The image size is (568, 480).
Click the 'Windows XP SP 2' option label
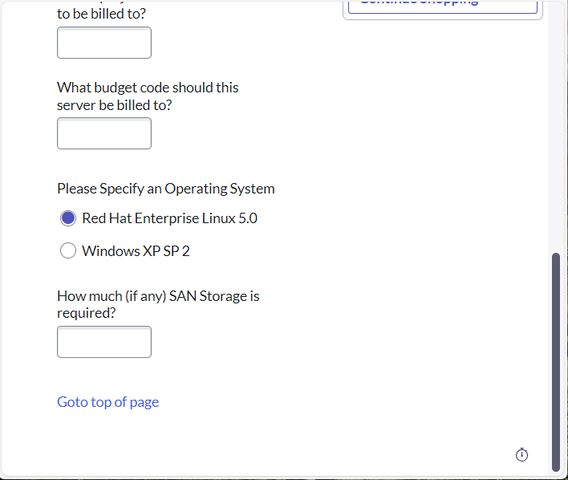pyautogui.click(x=136, y=251)
